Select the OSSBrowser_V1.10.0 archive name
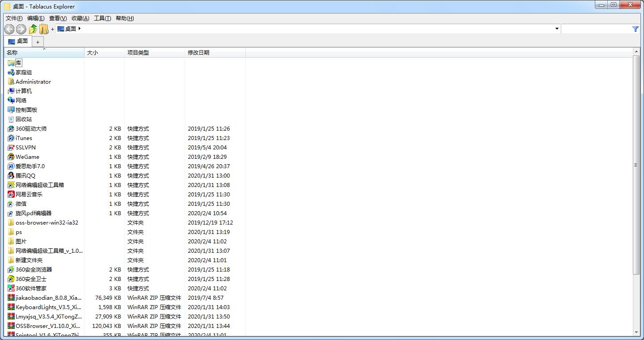 [x=48, y=326]
